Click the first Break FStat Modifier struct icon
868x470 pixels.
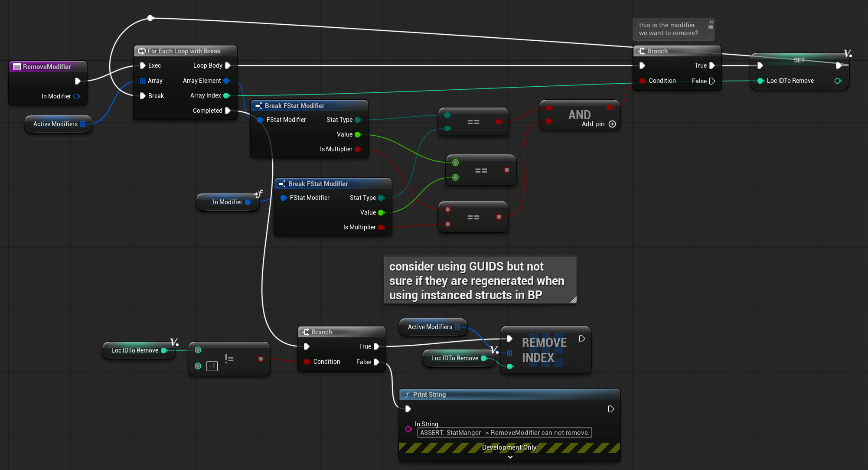coord(258,106)
